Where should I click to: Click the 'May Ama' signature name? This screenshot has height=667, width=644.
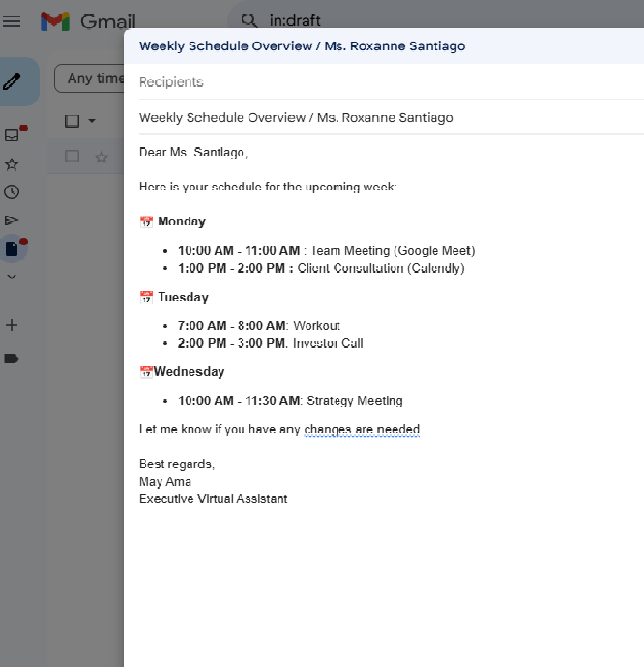(165, 482)
